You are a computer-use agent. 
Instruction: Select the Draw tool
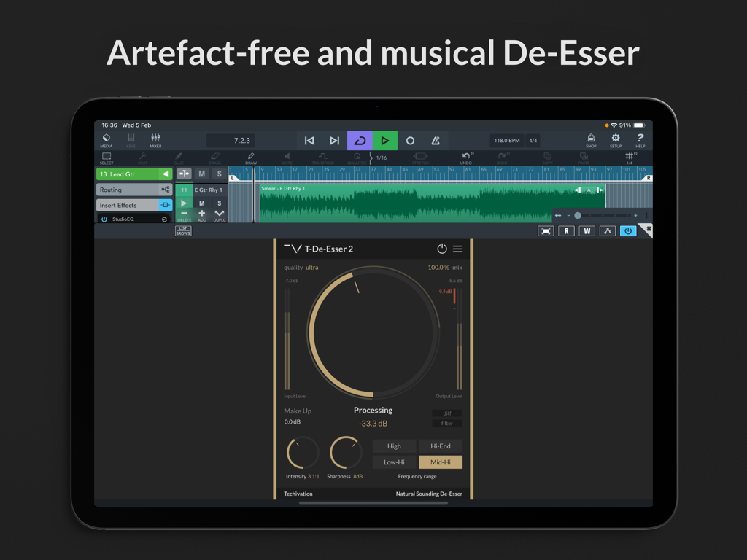pyautogui.click(x=252, y=157)
